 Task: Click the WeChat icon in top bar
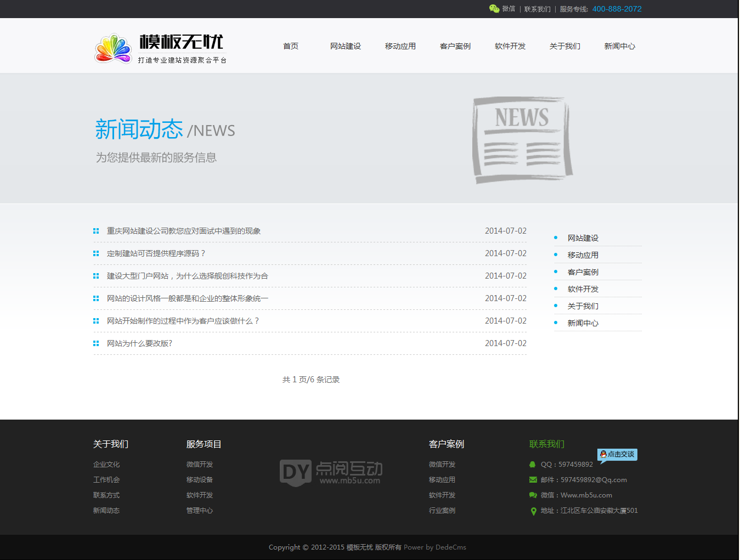click(x=494, y=9)
